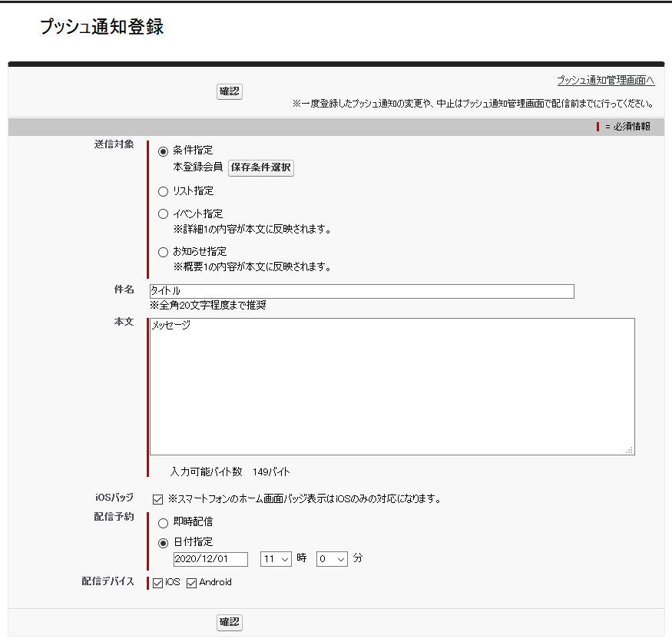Click the date field showing 2020/12/01
Image resolution: width=672 pixels, height=642 pixels.
coord(212,559)
